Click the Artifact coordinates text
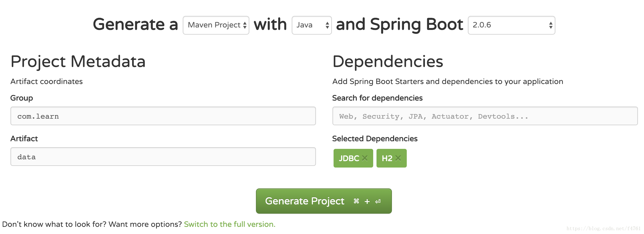This screenshot has height=234, width=644. tap(47, 82)
